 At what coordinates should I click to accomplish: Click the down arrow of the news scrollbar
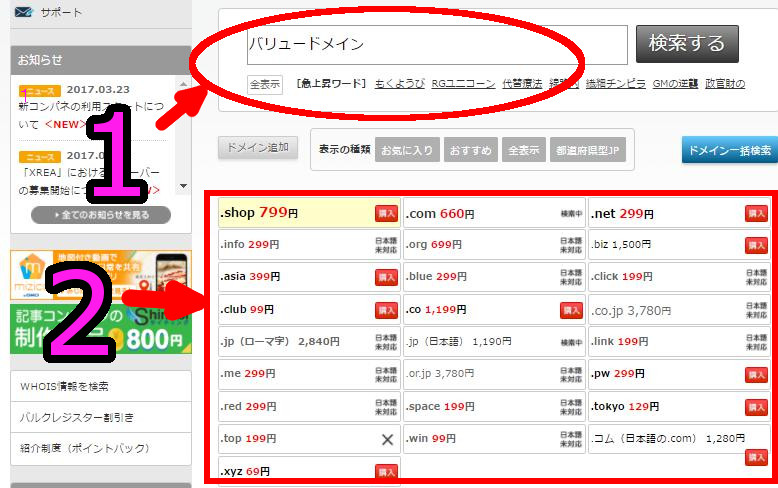tap(184, 186)
